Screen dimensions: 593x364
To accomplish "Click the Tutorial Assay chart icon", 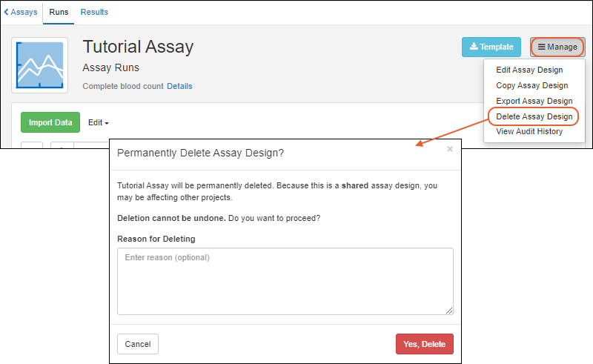I will (39, 66).
